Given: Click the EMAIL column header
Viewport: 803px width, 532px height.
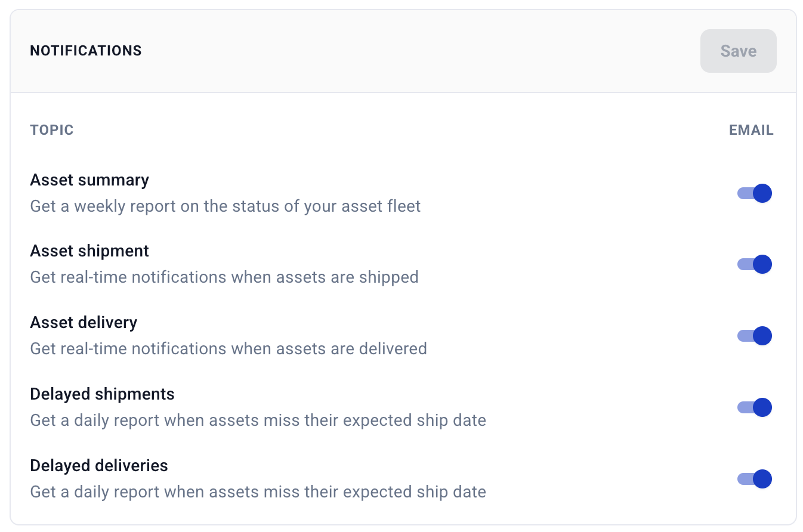Looking at the screenshot, I should 751,130.
